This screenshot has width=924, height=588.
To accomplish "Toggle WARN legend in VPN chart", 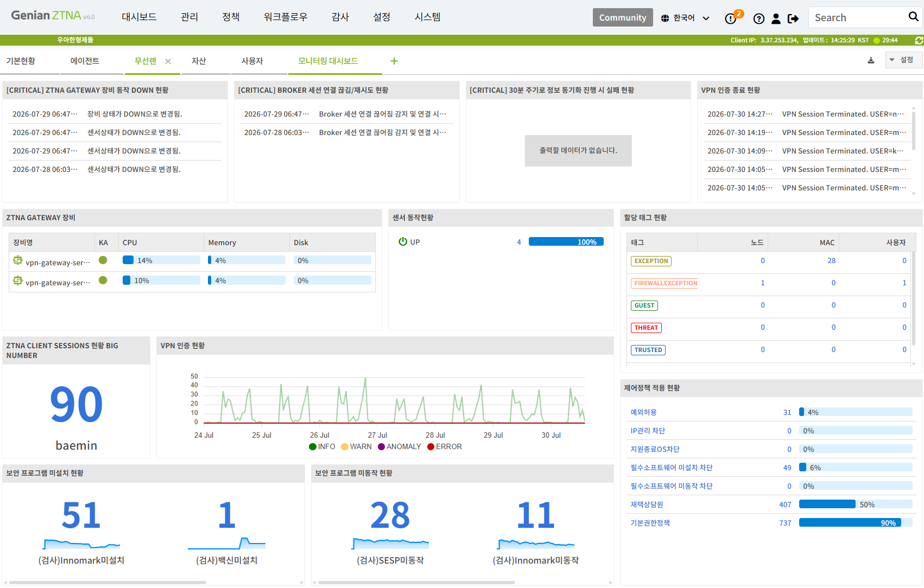I will 356,446.
